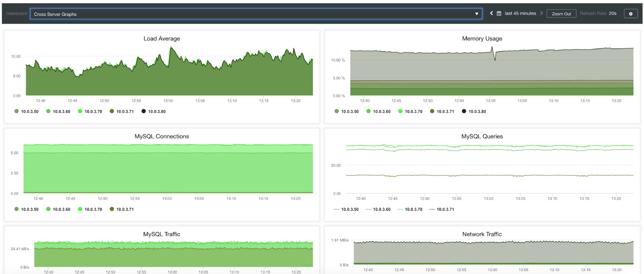Open the Cross Server Graphs dashboard dropdown
This screenshot has height=274, width=644.
pyautogui.click(x=256, y=14)
